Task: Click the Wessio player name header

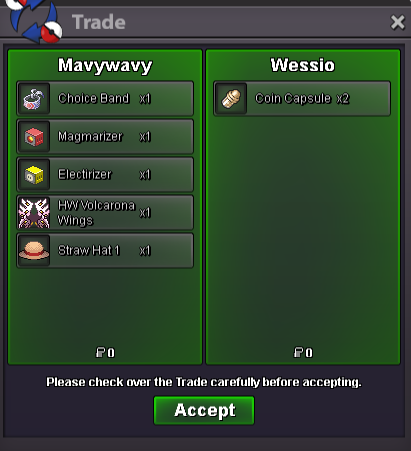Action: pos(303,65)
